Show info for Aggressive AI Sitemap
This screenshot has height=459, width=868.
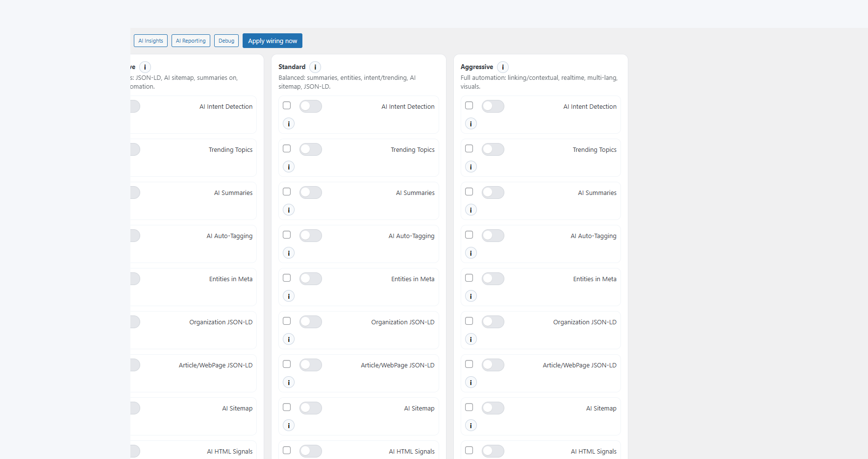(x=471, y=426)
